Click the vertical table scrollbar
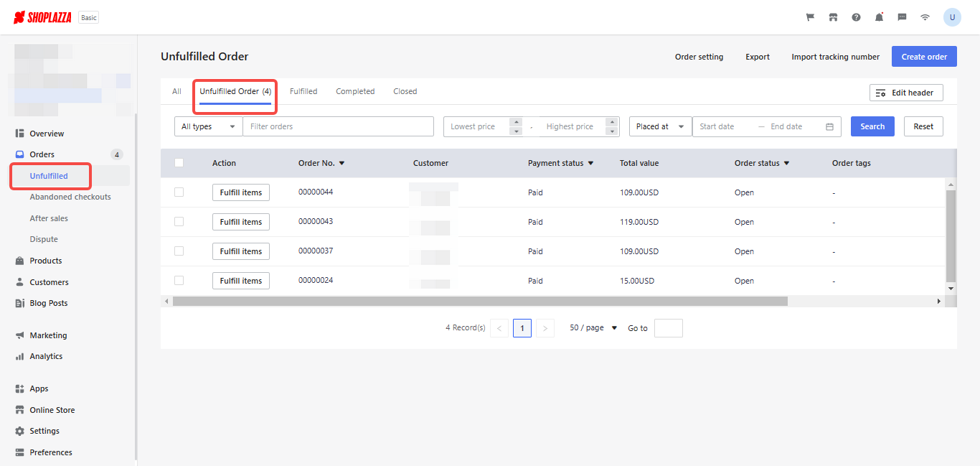980x466 pixels. pos(951,236)
